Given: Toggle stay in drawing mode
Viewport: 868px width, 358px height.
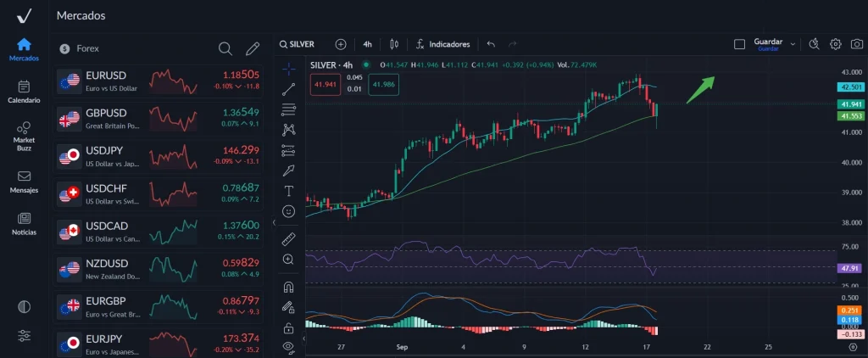Looking at the screenshot, I should 288,307.
